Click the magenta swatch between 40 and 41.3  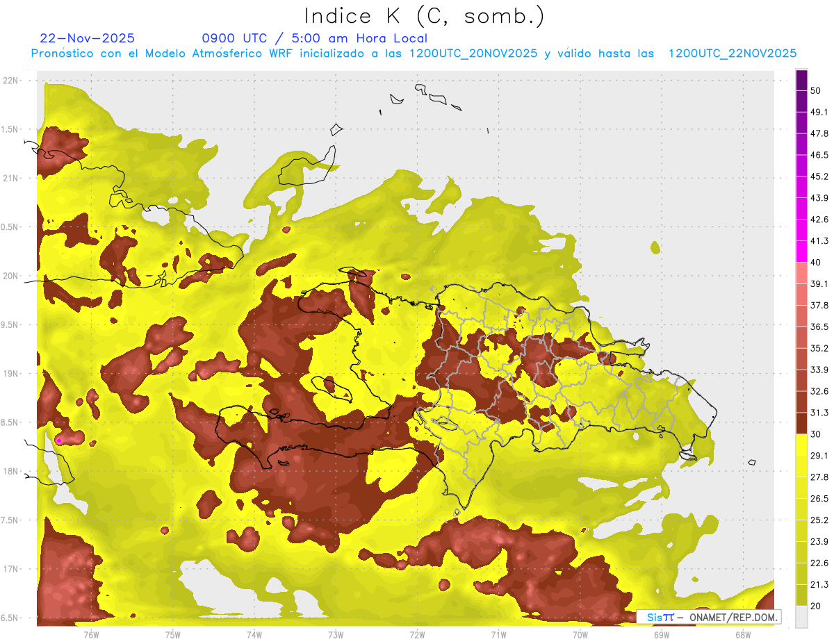pos(802,251)
